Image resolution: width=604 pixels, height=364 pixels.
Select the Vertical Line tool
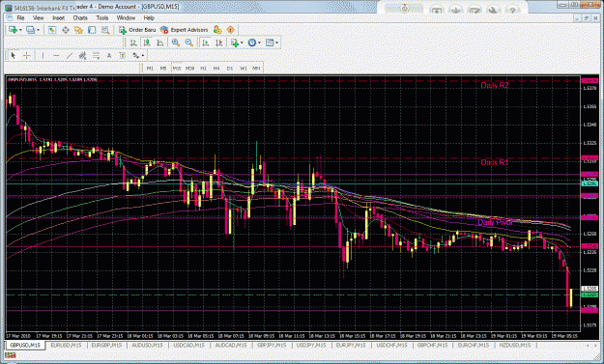click(43, 56)
